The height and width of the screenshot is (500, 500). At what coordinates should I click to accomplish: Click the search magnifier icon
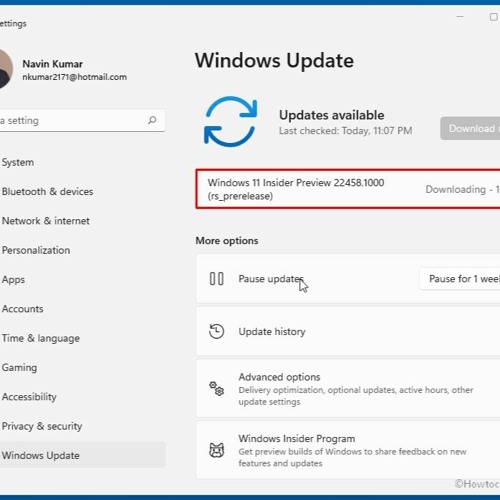(152, 120)
